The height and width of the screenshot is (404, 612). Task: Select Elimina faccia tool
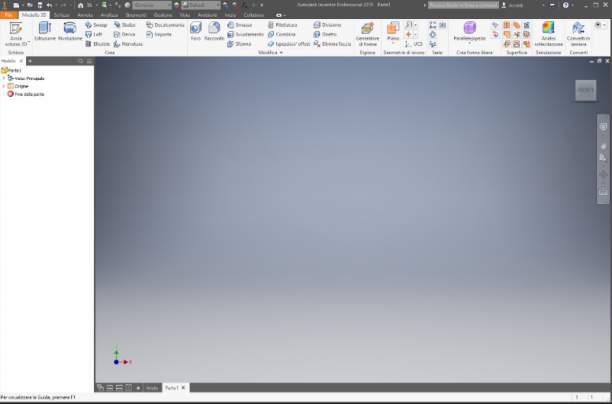pyautogui.click(x=332, y=44)
